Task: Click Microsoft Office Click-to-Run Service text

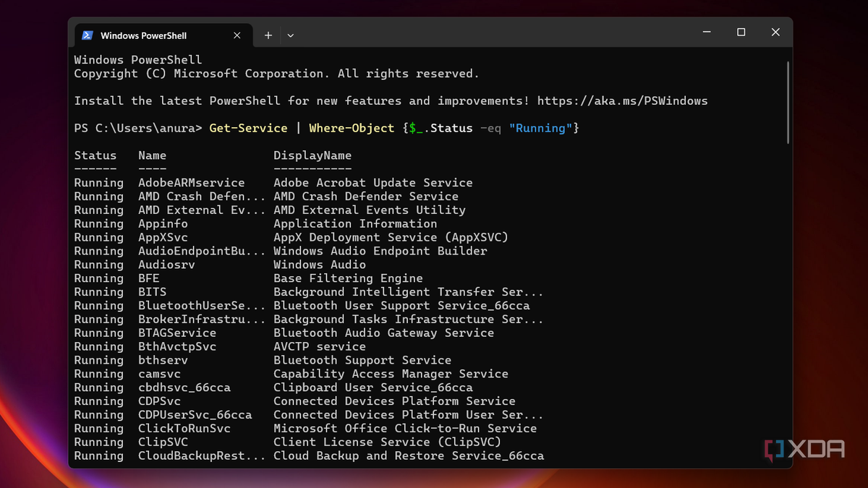Action: click(x=405, y=429)
